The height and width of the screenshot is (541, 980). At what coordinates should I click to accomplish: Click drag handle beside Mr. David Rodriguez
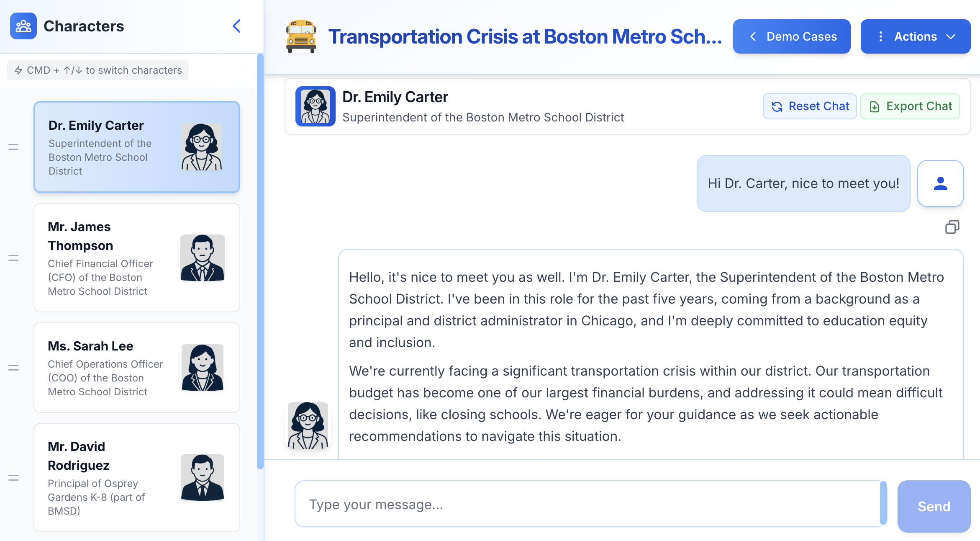pos(13,478)
